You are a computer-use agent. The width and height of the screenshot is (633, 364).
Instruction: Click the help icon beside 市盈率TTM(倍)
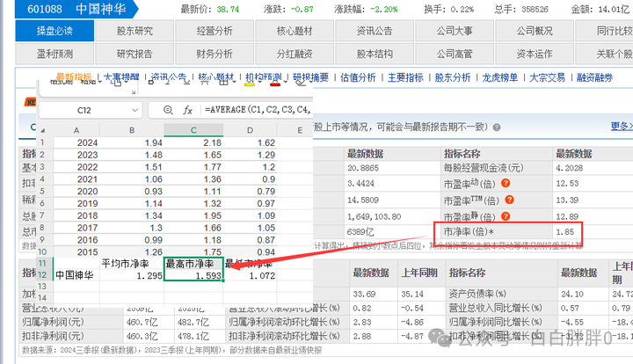coord(509,200)
